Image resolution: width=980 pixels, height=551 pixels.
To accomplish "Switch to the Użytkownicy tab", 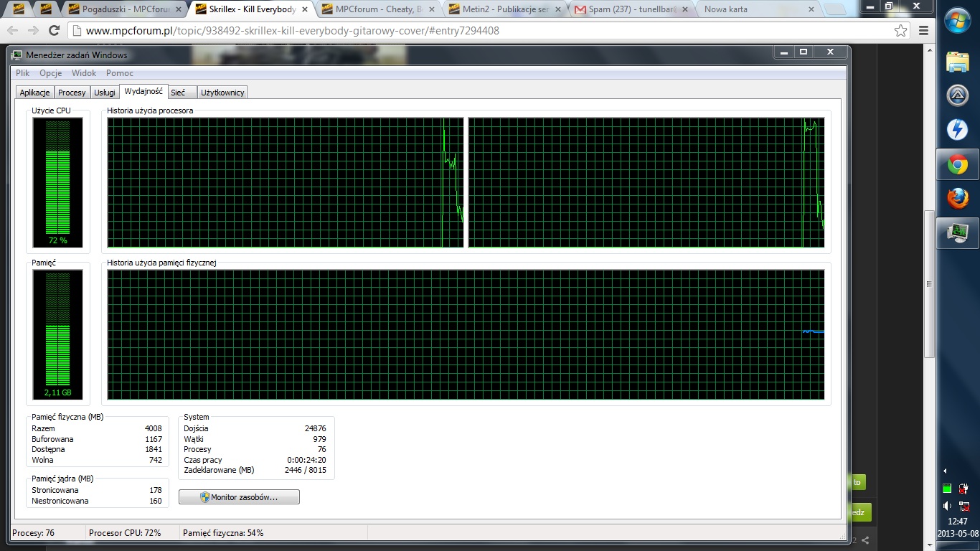I will click(x=223, y=93).
